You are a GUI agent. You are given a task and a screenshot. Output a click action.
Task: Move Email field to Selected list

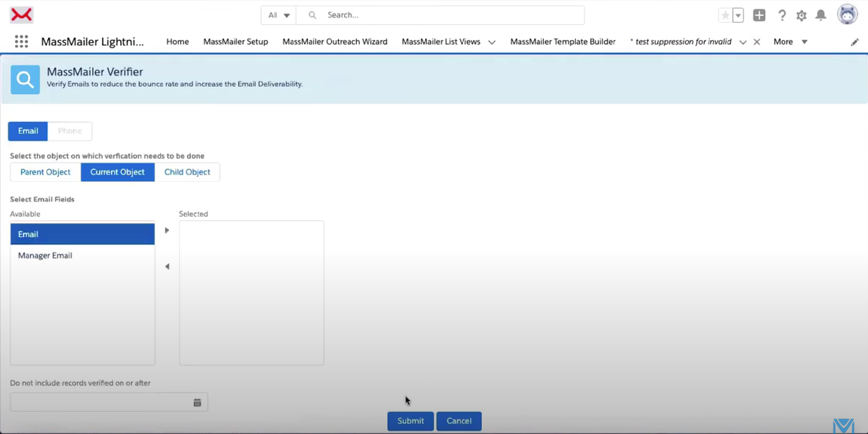[167, 230]
